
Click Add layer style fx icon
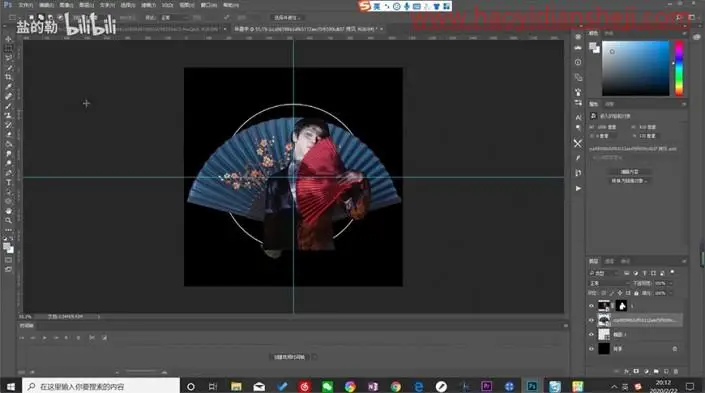click(x=626, y=371)
